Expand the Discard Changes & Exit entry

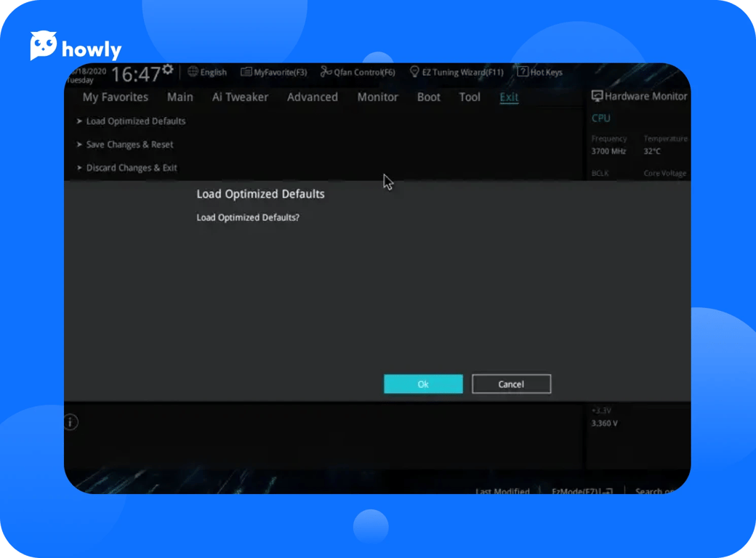point(131,168)
